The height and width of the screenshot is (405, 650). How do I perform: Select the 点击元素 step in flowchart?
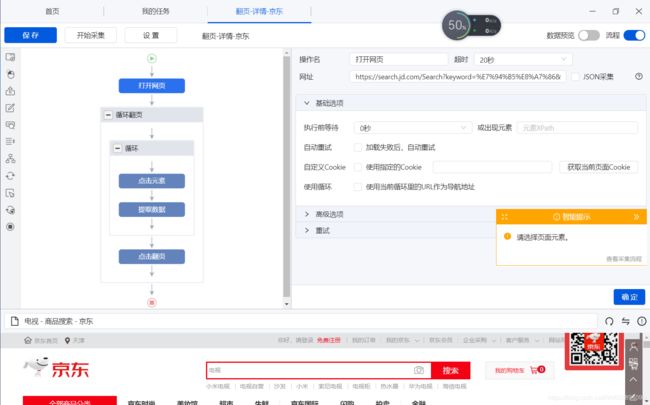coord(152,181)
